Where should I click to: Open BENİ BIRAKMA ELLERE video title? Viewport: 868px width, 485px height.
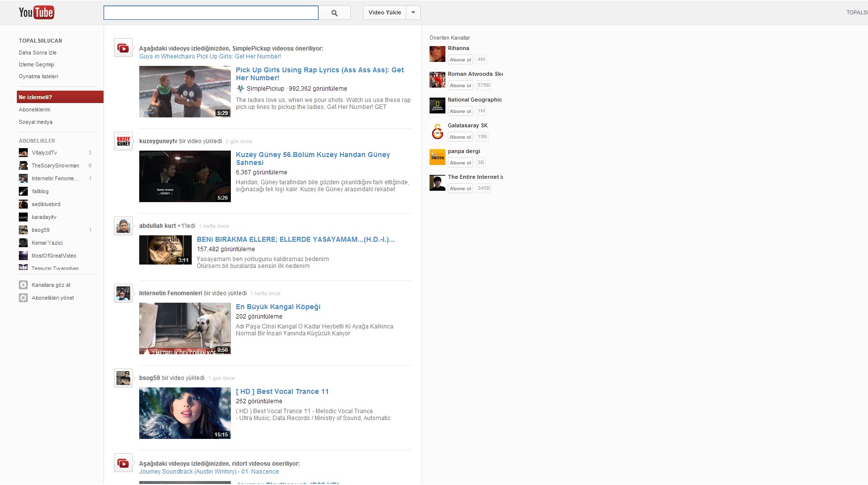pyautogui.click(x=296, y=239)
